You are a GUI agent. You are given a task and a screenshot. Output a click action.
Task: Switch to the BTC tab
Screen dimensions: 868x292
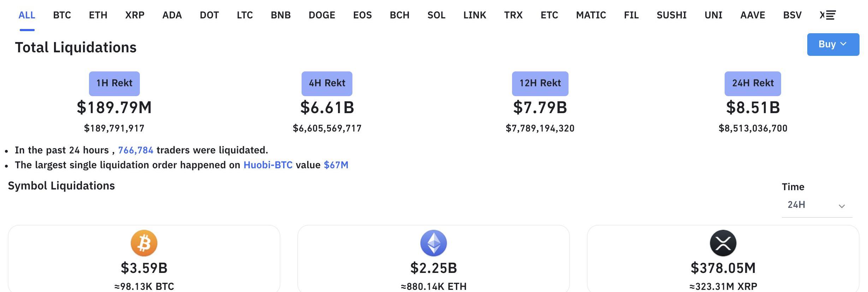[x=62, y=15]
